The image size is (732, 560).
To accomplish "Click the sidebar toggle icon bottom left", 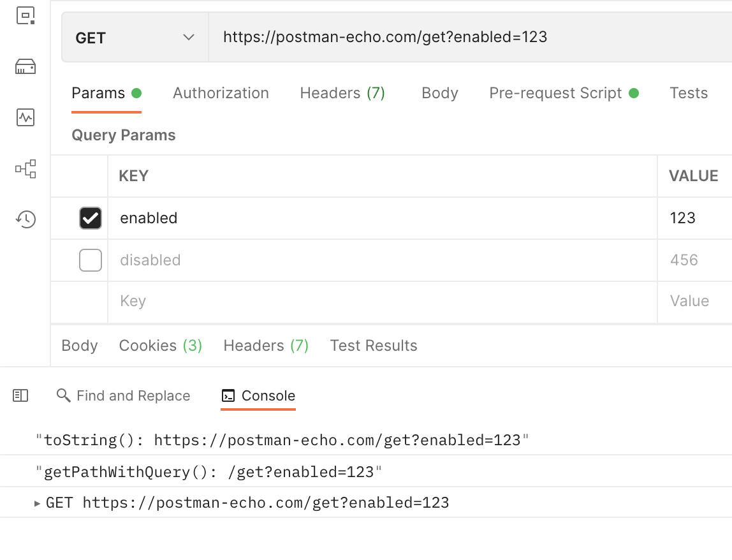I will 21,395.
